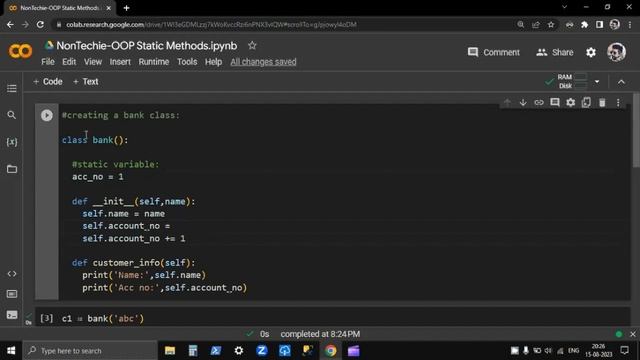Viewport: 640px width, 360px height.
Task: Open the Comment panel
Action: (494, 52)
